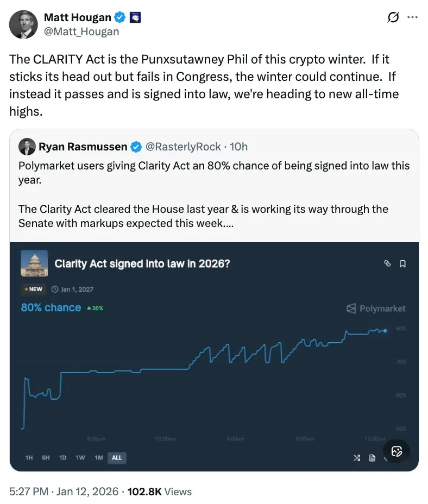Enable the 1W timeframe toggle
This screenshot has width=428, height=504.
80,458
